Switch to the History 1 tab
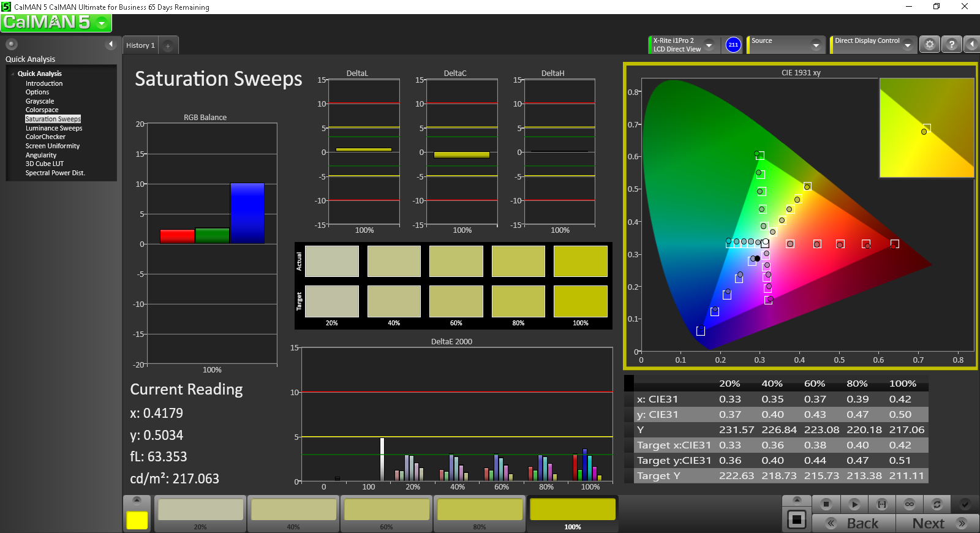 pyautogui.click(x=140, y=45)
